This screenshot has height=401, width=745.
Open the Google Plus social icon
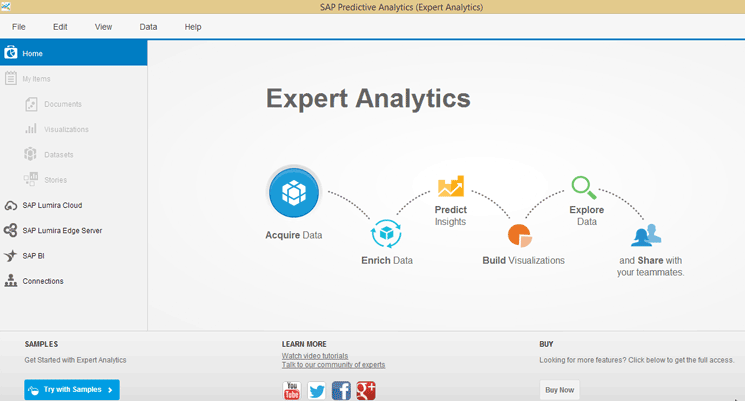point(366,391)
